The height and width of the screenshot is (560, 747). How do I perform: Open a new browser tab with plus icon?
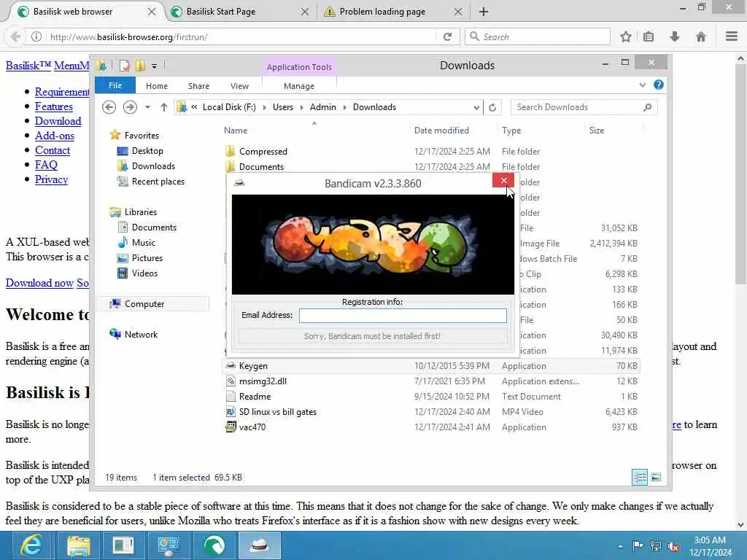[x=484, y=12]
